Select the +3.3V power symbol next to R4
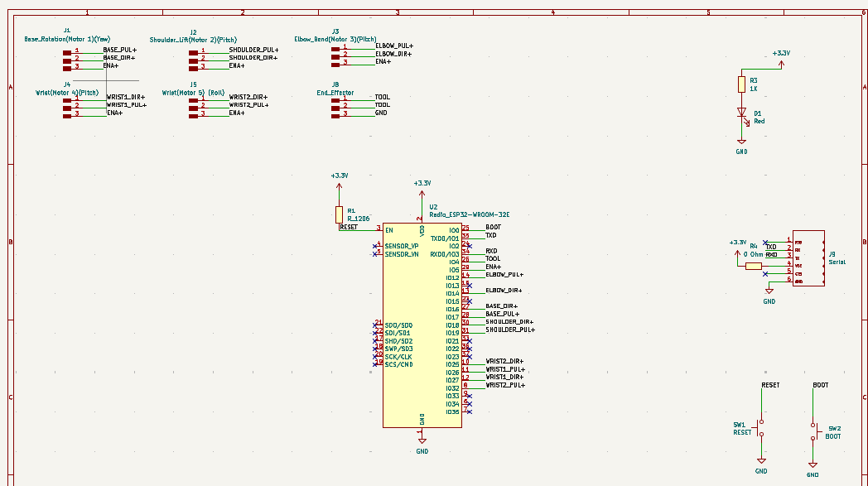The image size is (868, 486). [737, 253]
